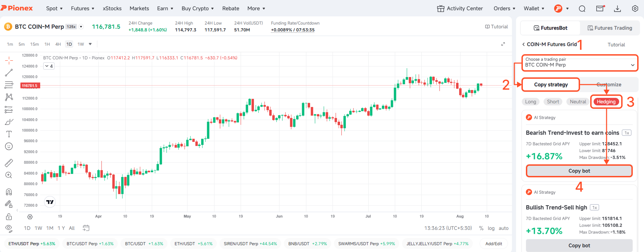
Task: Click the Add/Edit watchlist button
Action: (x=494, y=243)
